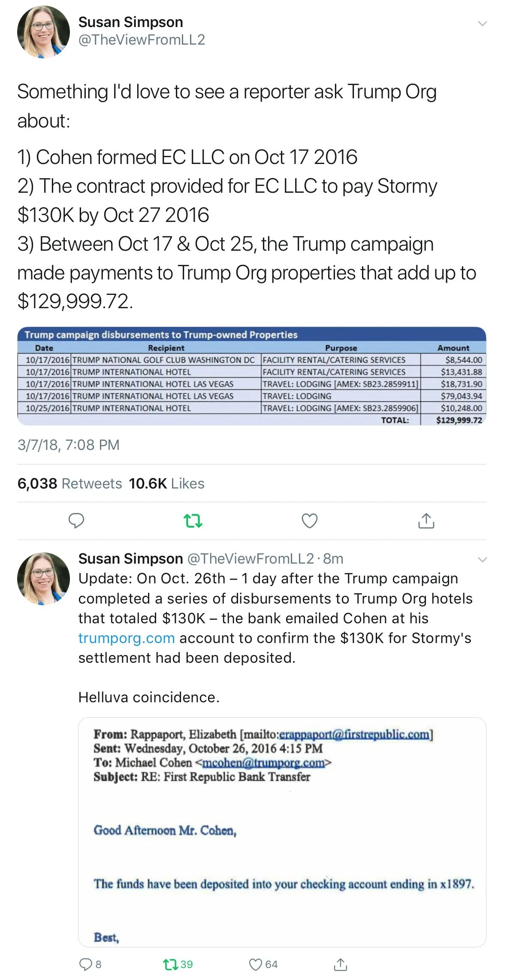Viewport: 519px width, 980px height.
Task: Reply to the main tweet
Action: 76,520
